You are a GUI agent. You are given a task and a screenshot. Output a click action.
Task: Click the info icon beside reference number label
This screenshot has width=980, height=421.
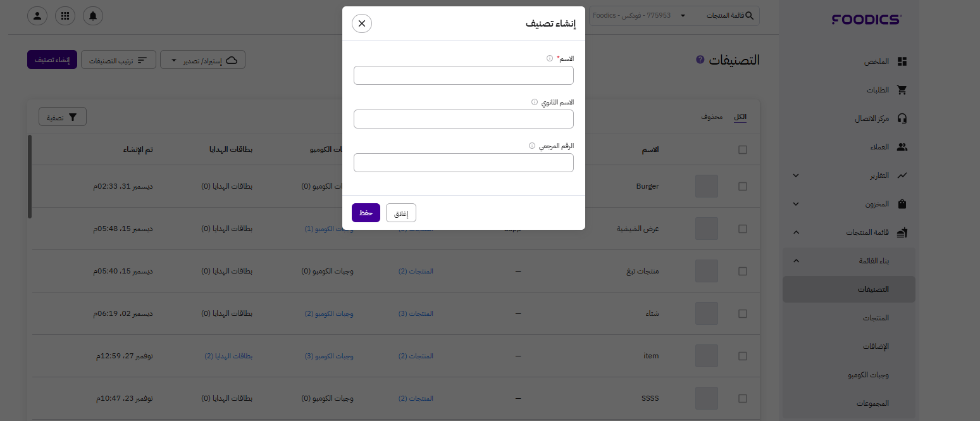coord(532,146)
